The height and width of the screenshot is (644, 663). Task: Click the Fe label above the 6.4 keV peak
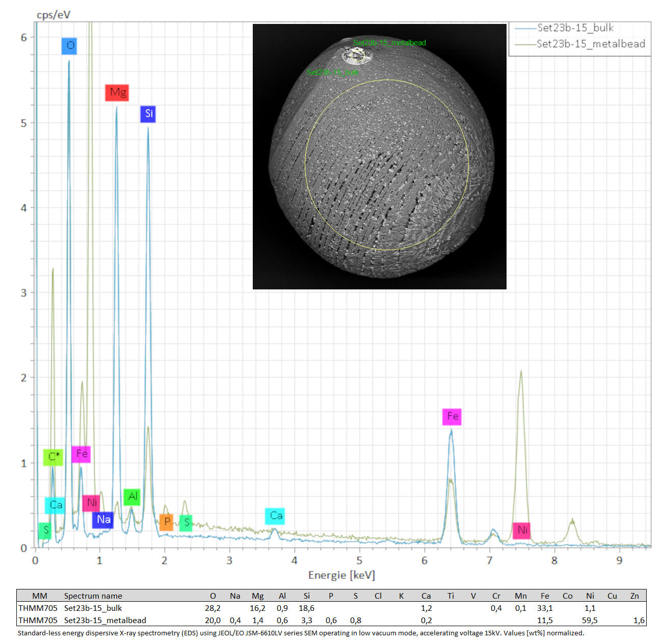coord(452,416)
